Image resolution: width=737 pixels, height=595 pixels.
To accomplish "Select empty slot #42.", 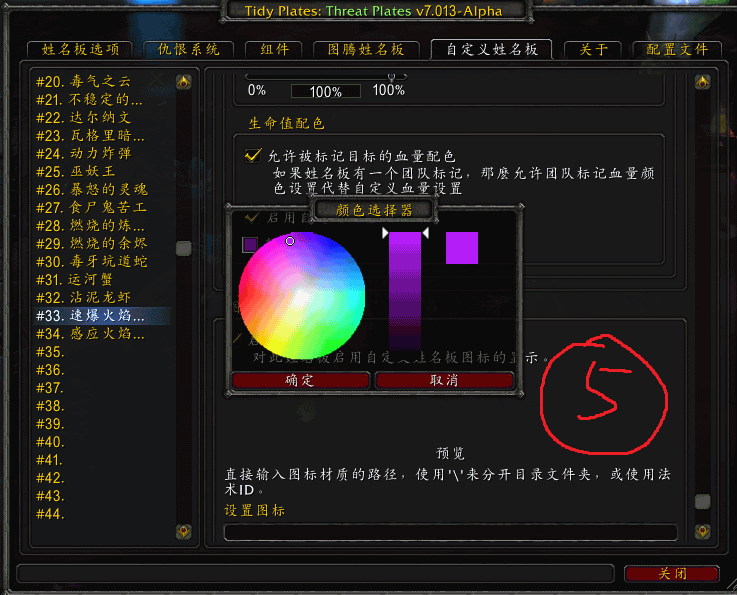I will (x=101, y=478).
